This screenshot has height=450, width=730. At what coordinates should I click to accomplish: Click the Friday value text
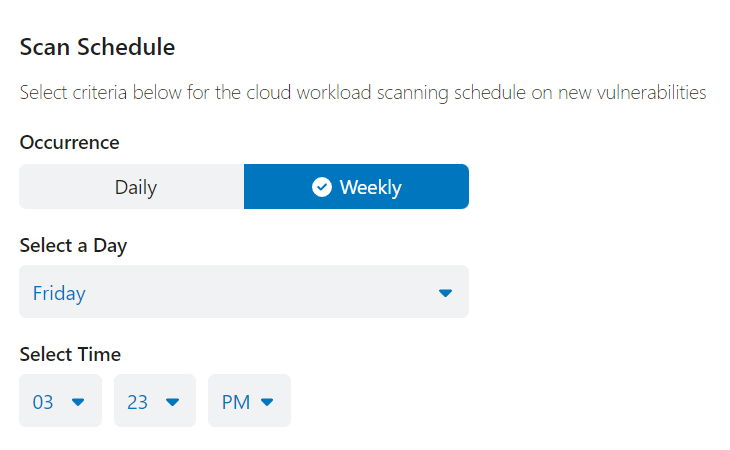(59, 293)
